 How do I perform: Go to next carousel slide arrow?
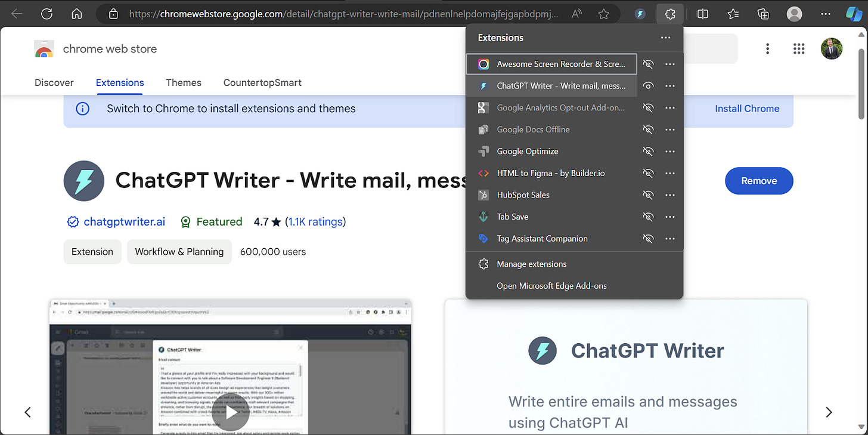(829, 412)
